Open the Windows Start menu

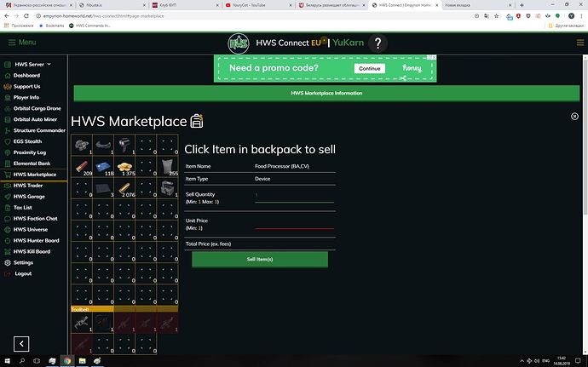pyautogui.click(x=7, y=361)
